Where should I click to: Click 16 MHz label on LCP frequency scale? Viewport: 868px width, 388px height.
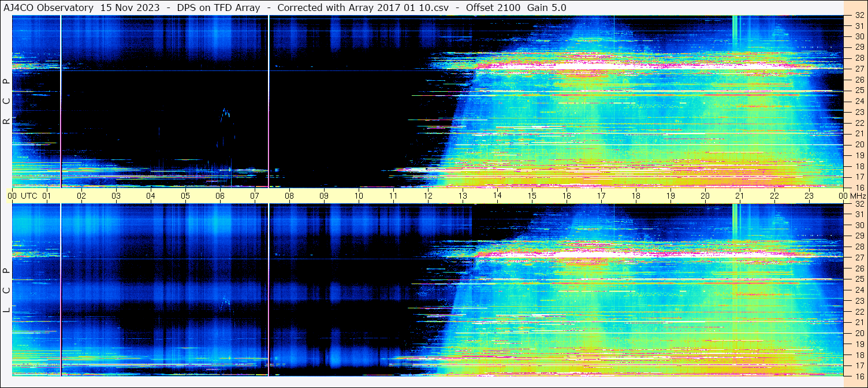pyautogui.click(x=859, y=376)
